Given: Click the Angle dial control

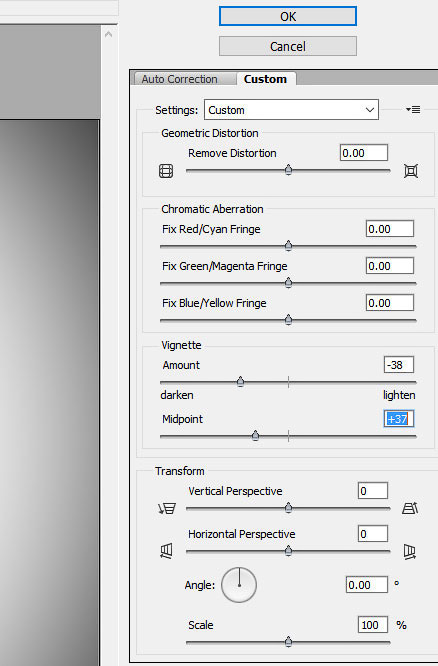Looking at the screenshot, I should (x=239, y=585).
